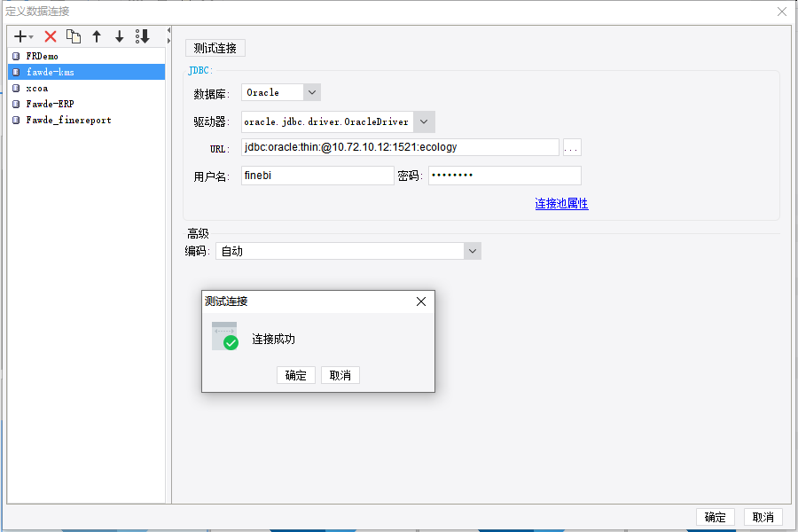Select fawde-kms connection
798x532 pixels.
tap(87, 72)
